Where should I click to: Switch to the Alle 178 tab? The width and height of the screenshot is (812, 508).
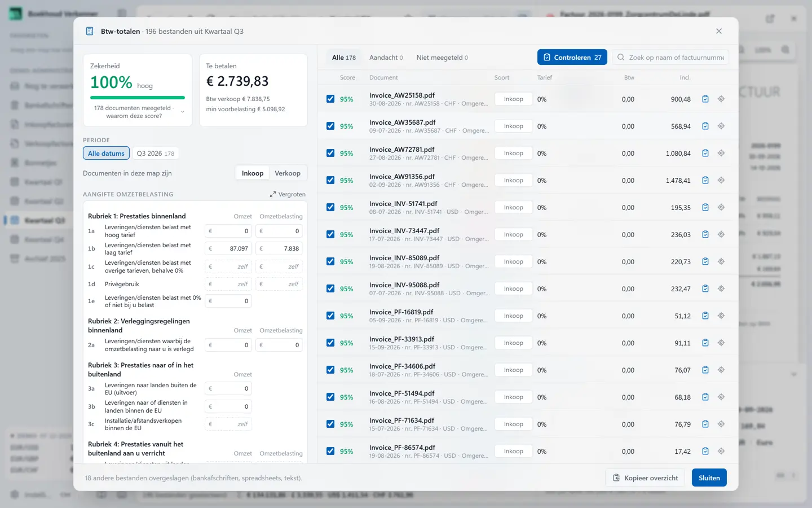pyautogui.click(x=343, y=58)
